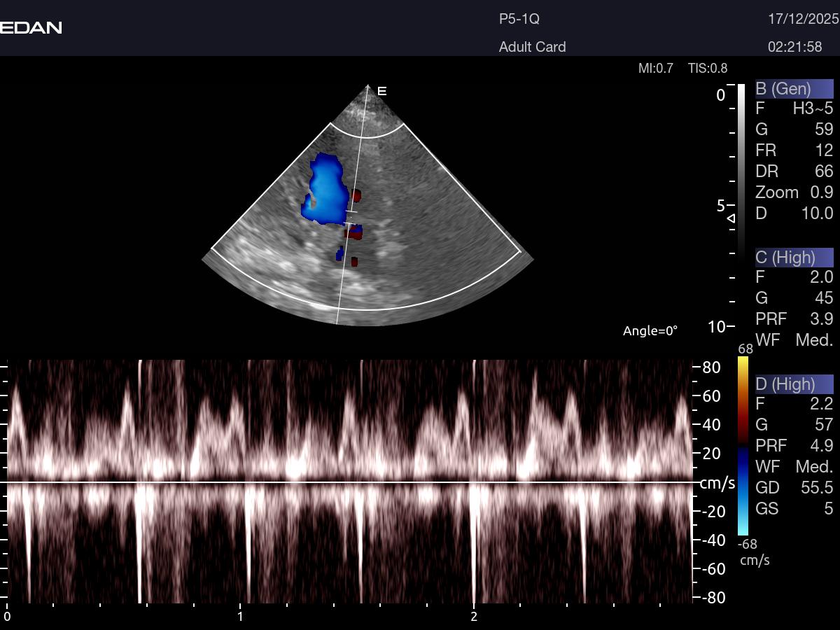
Task: Open the Adult Card exam preset
Action: (532, 47)
